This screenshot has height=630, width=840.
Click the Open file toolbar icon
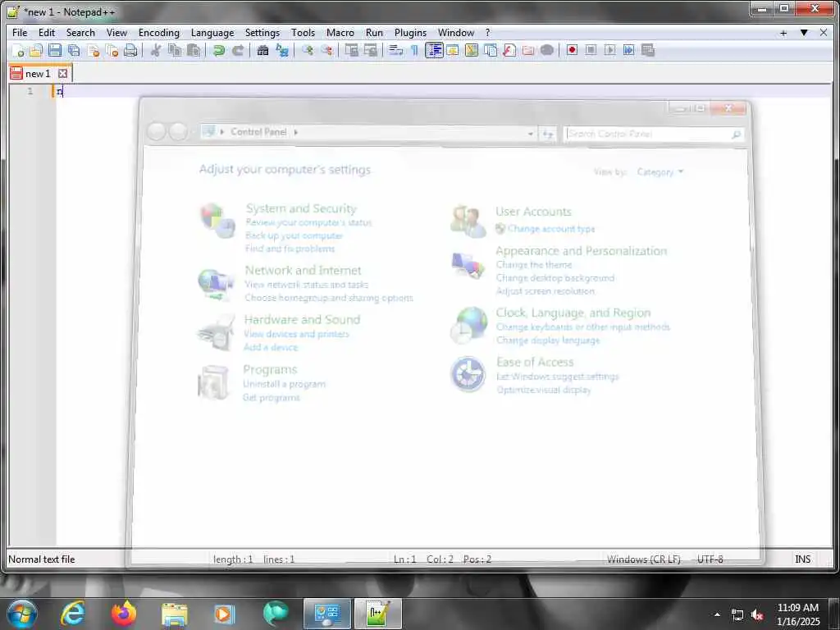(x=36, y=50)
